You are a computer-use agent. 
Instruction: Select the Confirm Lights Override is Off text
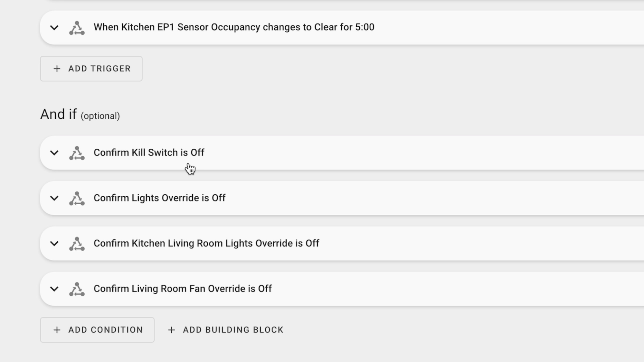(x=159, y=198)
